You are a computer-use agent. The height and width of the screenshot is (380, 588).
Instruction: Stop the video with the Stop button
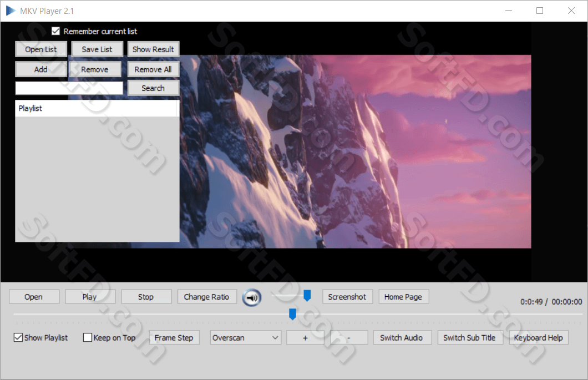pyautogui.click(x=146, y=297)
